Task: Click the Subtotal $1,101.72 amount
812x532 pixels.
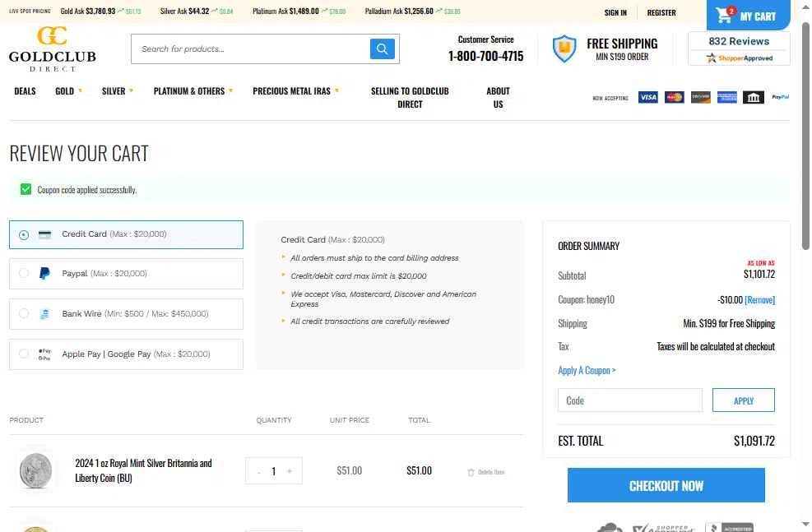Action: (x=759, y=275)
